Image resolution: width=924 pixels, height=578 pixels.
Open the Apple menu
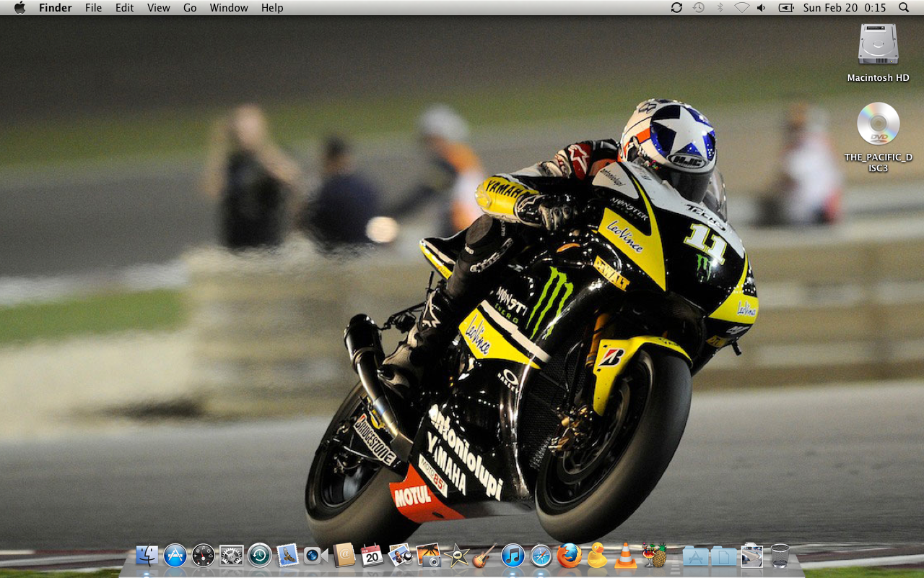coord(19,7)
